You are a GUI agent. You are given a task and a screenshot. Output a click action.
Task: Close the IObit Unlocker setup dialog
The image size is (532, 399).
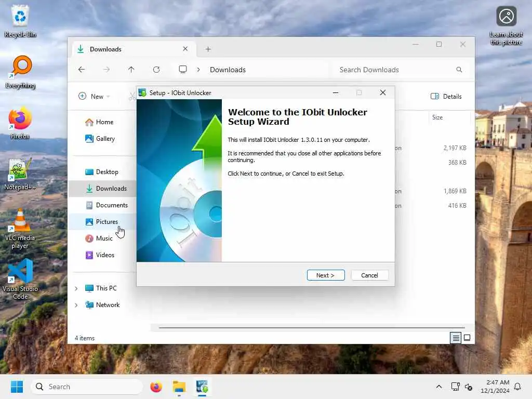point(383,92)
